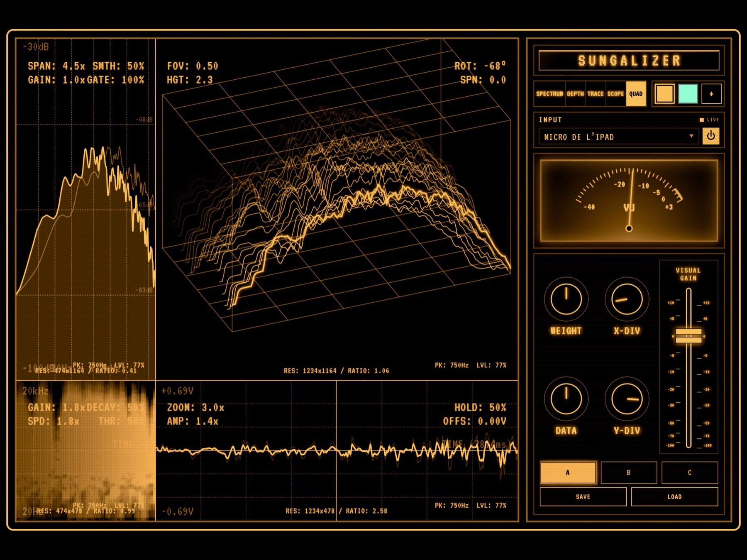This screenshot has width=747, height=560.
Task: Click the SPAN: 4.5x value
Action: click(x=56, y=66)
